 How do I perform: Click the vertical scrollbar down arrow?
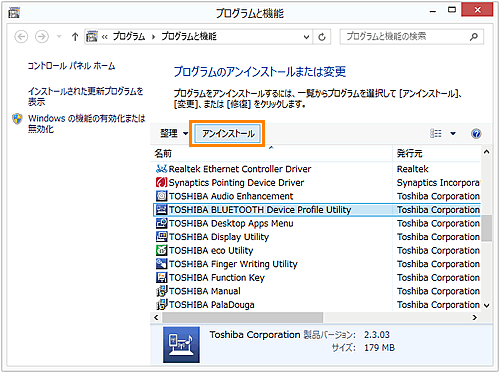(x=486, y=305)
